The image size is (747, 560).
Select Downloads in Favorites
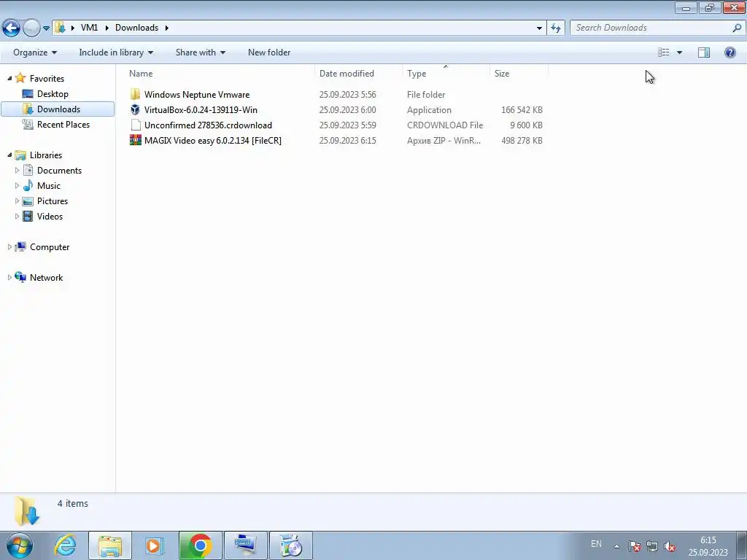coord(58,109)
